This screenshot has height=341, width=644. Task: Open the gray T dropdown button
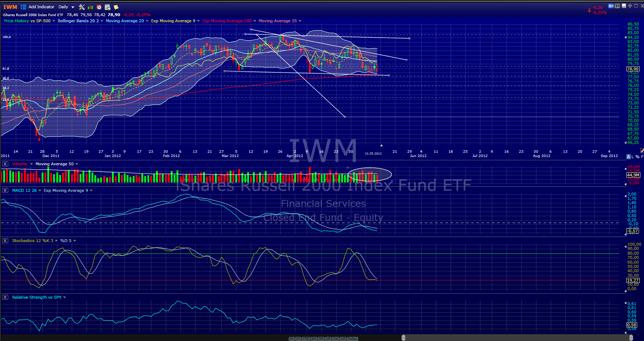click(617, 6)
